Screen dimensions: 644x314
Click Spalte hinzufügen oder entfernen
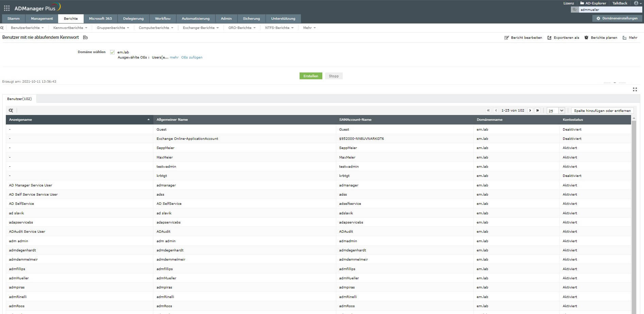coord(602,111)
